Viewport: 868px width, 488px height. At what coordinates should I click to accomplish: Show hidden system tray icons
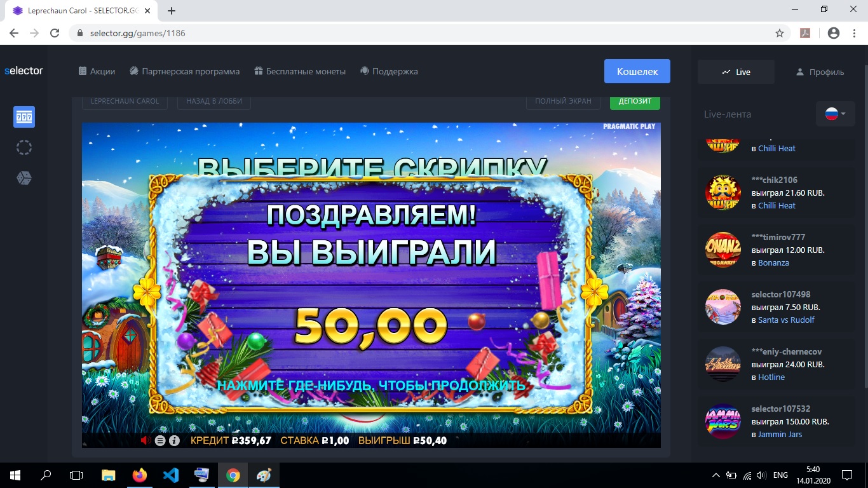[716, 475]
